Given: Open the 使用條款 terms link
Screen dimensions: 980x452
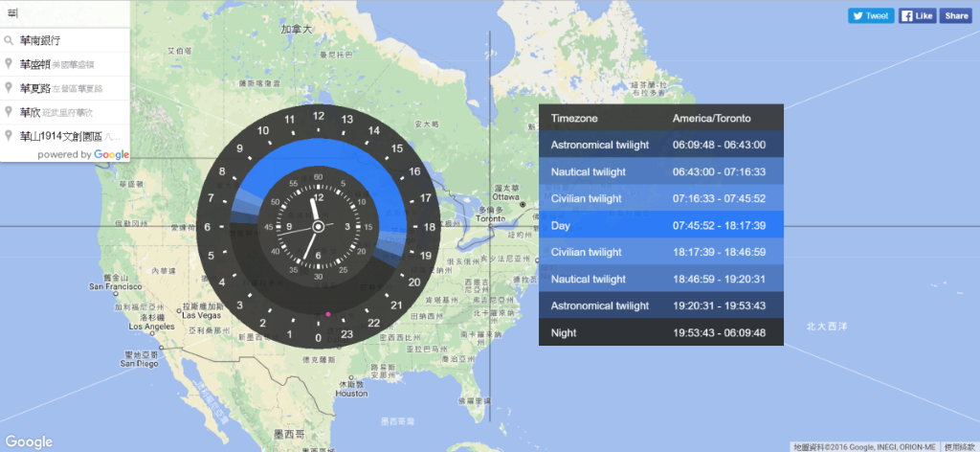Looking at the screenshot, I should click(x=960, y=446).
